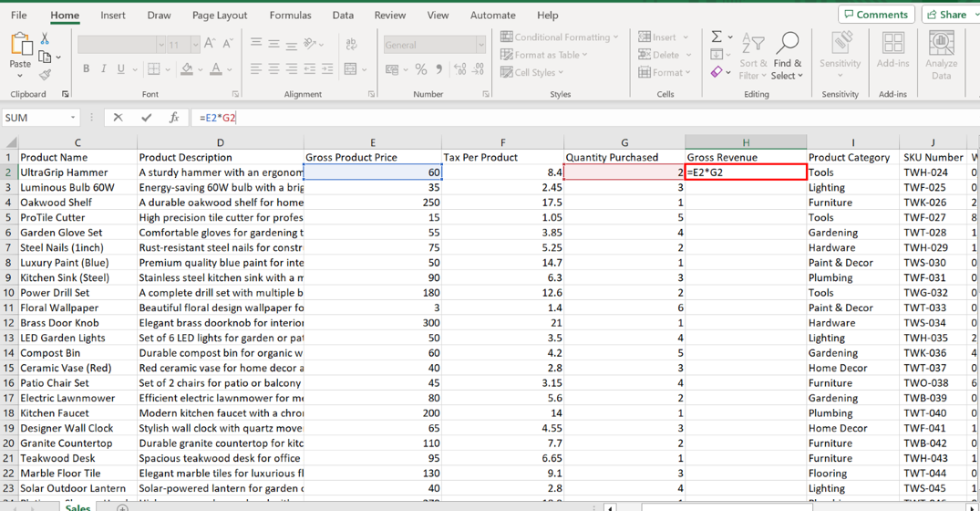Image resolution: width=980 pixels, height=511 pixels.
Task: Click the Font Color red A swatch
Action: (x=215, y=69)
